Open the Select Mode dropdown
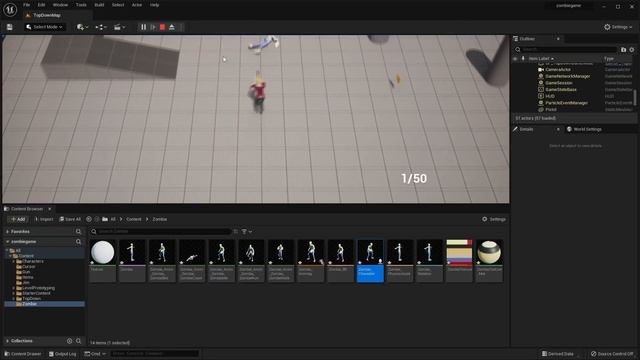The height and width of the screenshot is (360, 640). click(44, 27)
